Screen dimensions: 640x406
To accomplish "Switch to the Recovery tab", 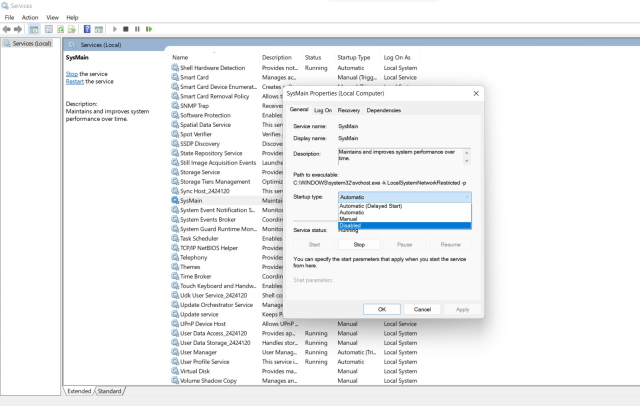I will tap(349, 111).
